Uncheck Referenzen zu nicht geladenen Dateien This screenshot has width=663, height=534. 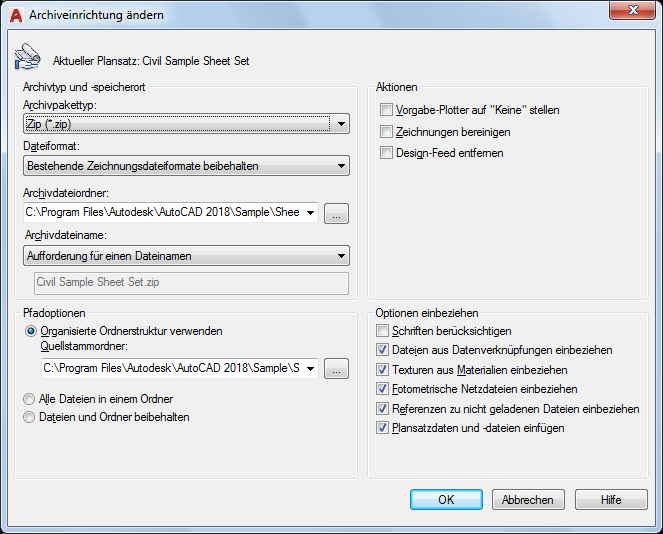pyautogui.click(x=382, y=409)
